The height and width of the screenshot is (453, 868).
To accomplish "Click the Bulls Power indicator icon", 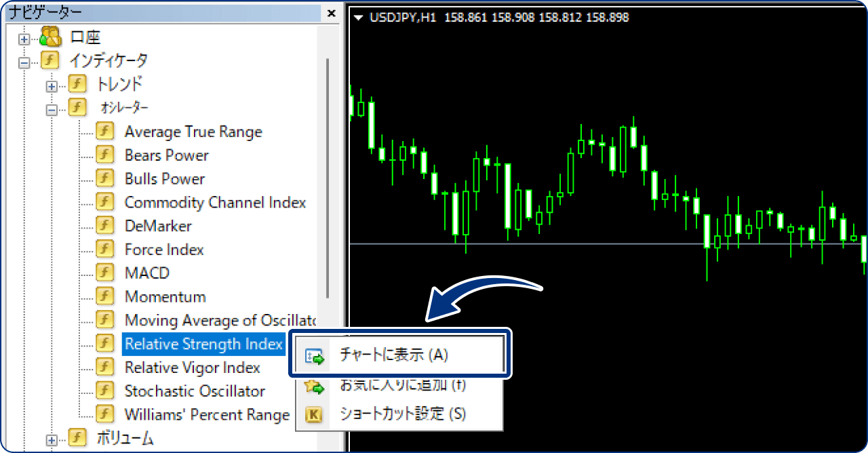I will tap(106, 178).
